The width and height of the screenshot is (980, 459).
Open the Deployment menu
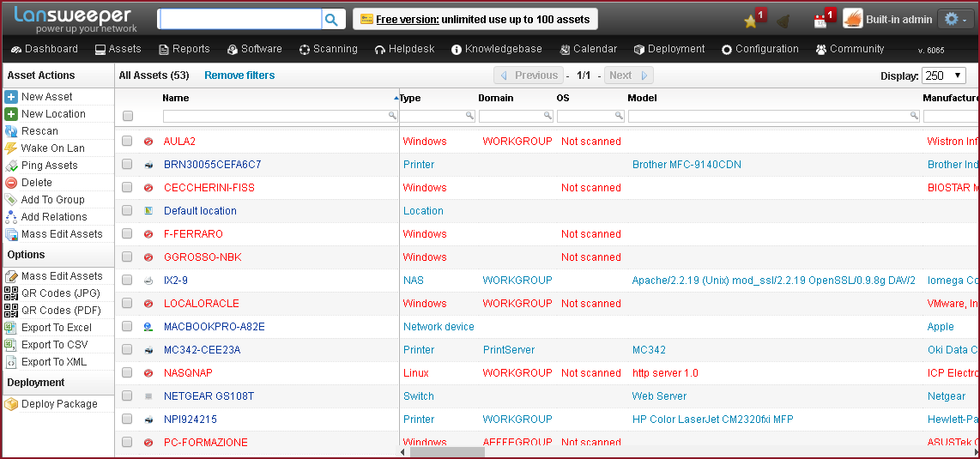(668, 49)
